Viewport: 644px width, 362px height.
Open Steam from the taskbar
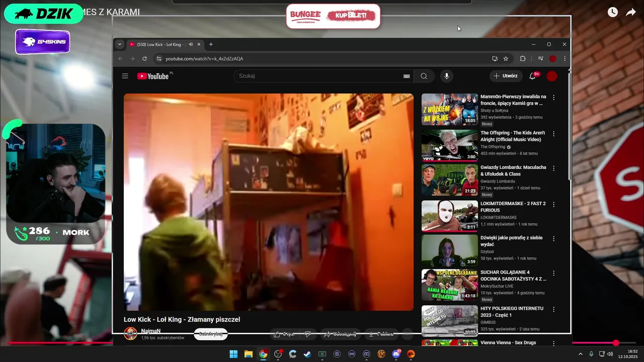[307, 354]
